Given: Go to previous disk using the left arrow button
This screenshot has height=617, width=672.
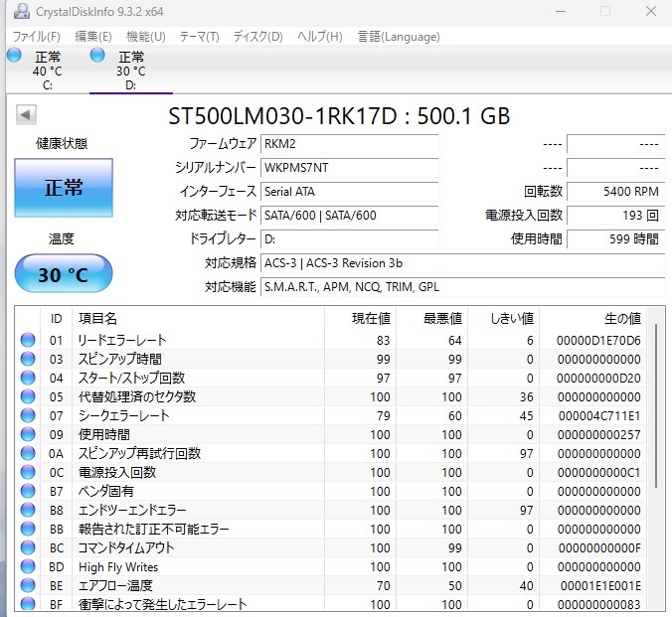Looking at the screenshot, I should (26, 115).
